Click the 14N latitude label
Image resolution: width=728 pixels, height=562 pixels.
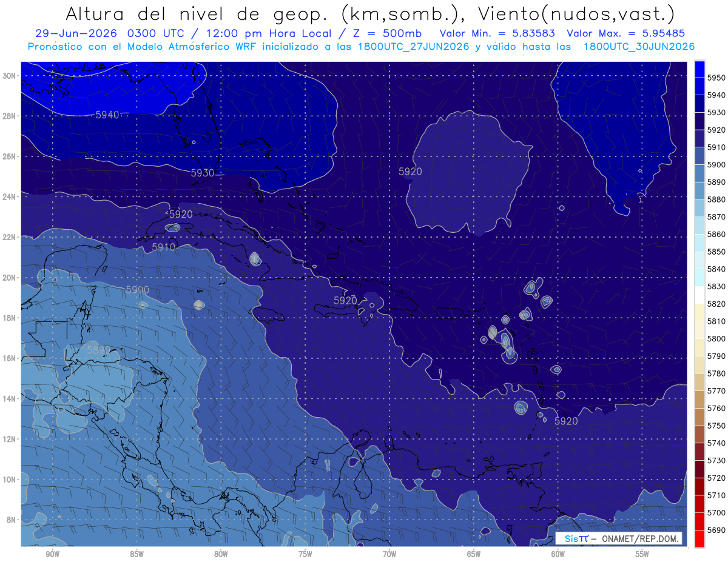[x=9, y=398]
